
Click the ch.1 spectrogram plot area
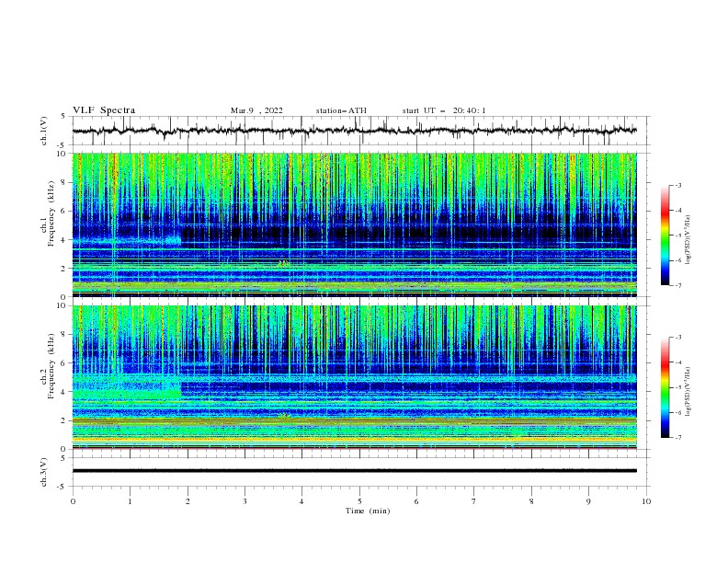pyautogui.click(x=354, y=224)
